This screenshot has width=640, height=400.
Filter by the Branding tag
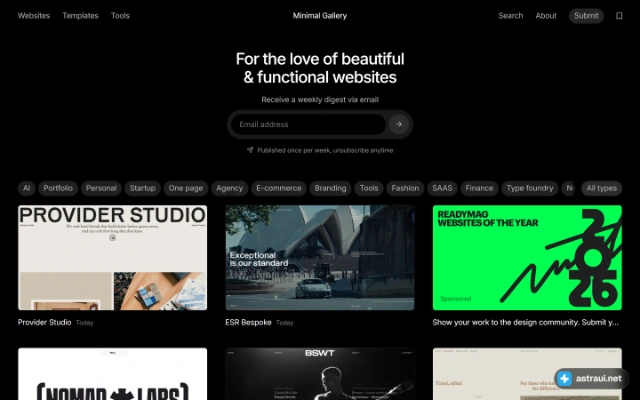tap(330, 188)
